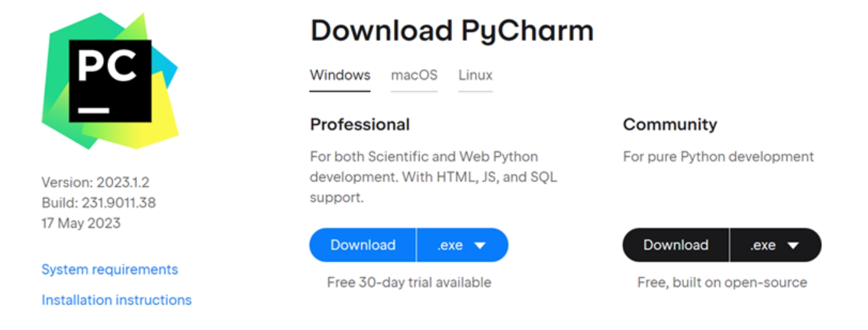Click the white triangle arrow on black button
The image size is (868, 330).
pyautogui.click(x=793, y=245)
